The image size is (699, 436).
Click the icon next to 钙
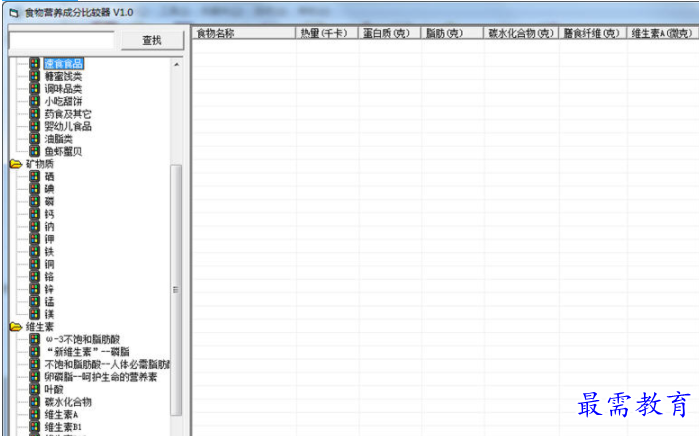[35, 214]
